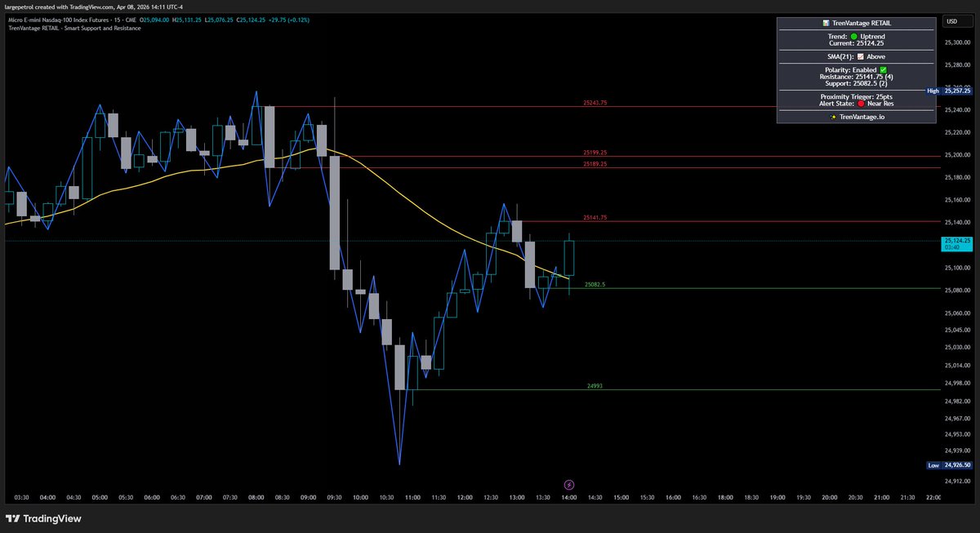
Task: Click the green 25082.5 support level label
Action: coord(595,285)
